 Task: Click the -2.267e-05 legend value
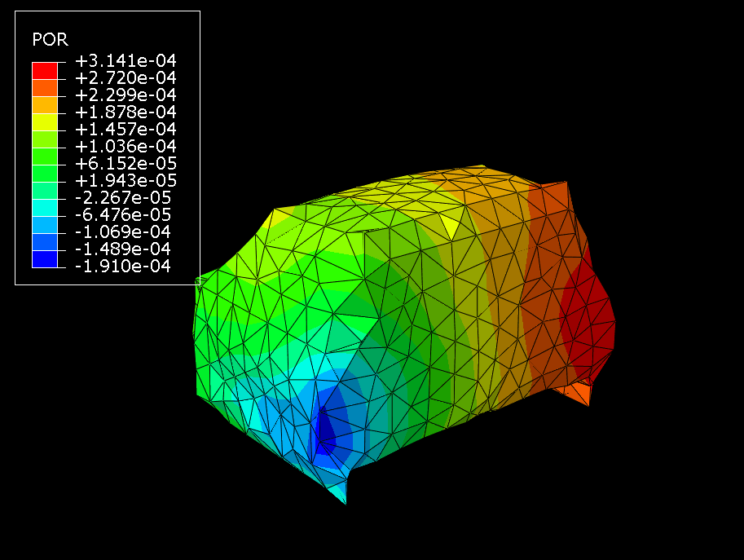click(x=125, y=198)
